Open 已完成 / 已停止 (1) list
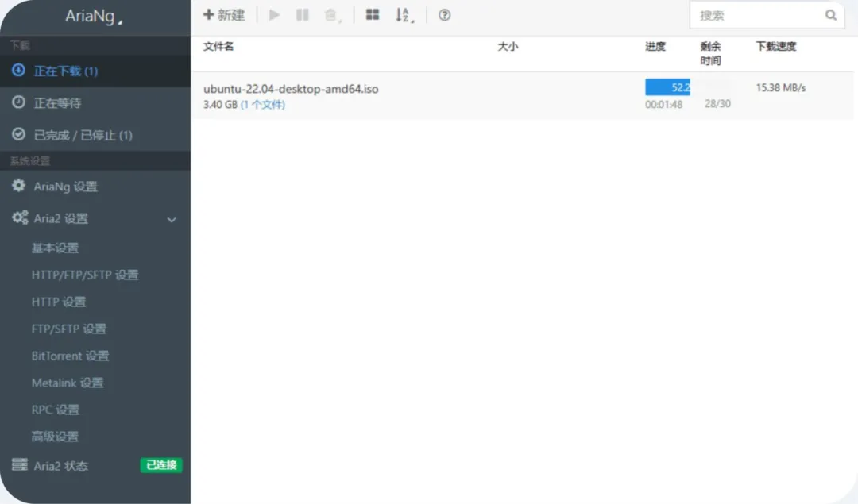 coord(95,135)
